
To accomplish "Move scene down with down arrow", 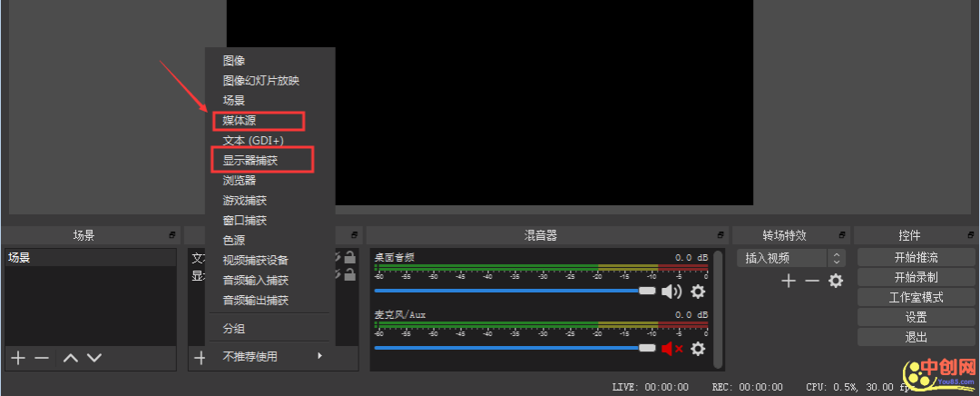I will pyautogui.click(x=93, y=358).
